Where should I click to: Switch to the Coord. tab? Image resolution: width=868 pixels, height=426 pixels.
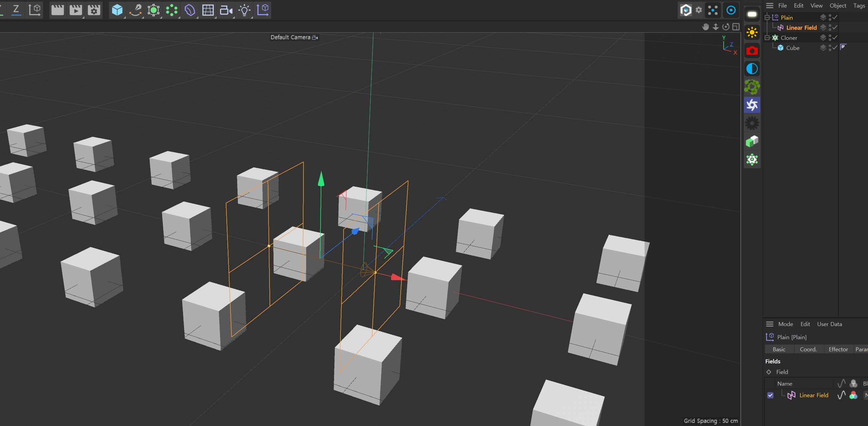(x=808, y=349)
